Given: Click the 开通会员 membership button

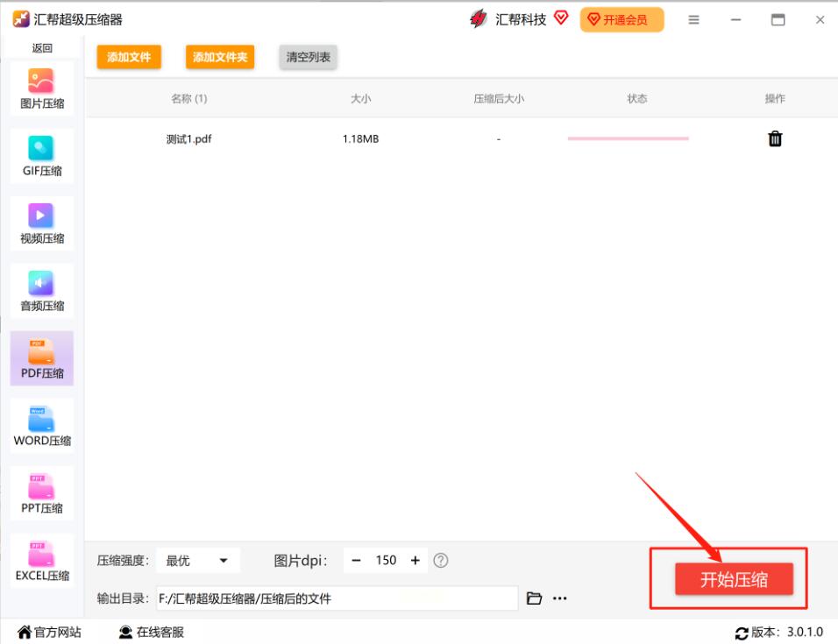Looking at the screenshot, I should 622,20.
